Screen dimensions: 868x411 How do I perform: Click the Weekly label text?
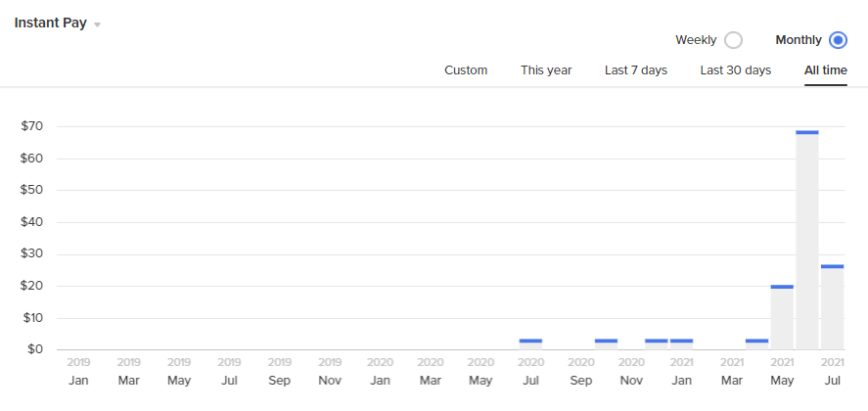click(x=696, y=40)
